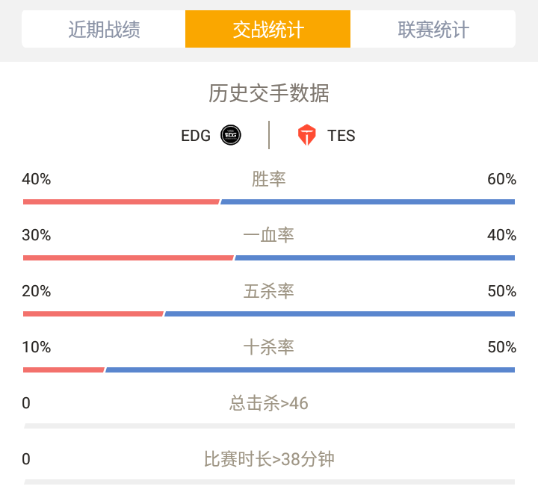Screen dimensions: 538x492
Task: Click the 历史交手数据 heading
Action: pos(269,93)
